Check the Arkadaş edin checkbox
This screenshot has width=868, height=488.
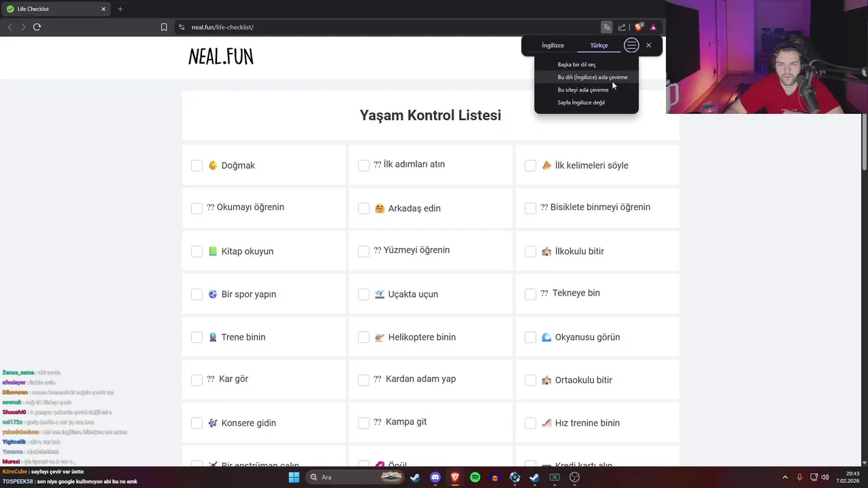363,208
